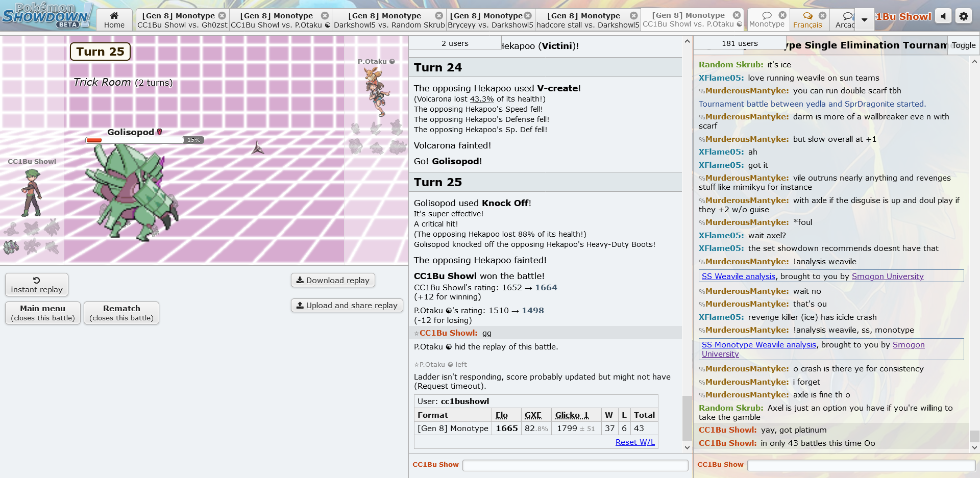The image size is (980, 478).
Task: Open the SS Monotype Weavile analysis link
Action: pos(758,344)
